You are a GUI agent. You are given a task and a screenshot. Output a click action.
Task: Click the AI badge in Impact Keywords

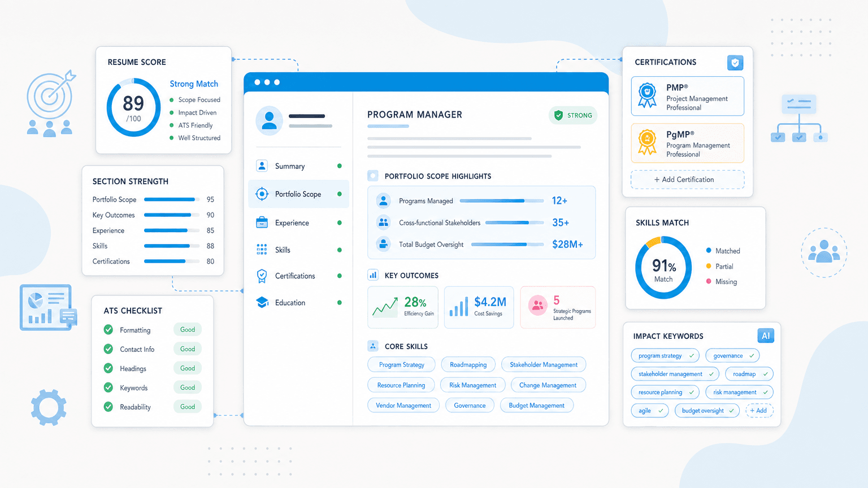tap(766, 335)
